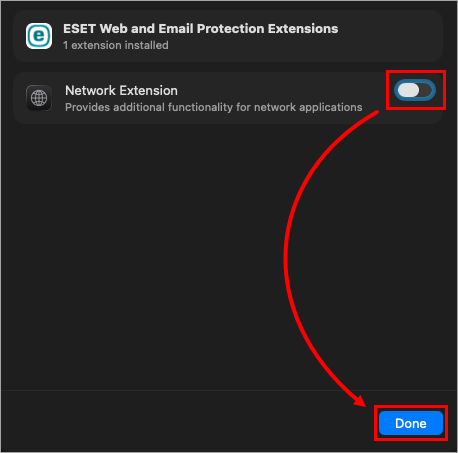The height and width of the screenshot is (453, 458).
Task: Click the letter e inside the ESET logo
Action: [39, 35]
